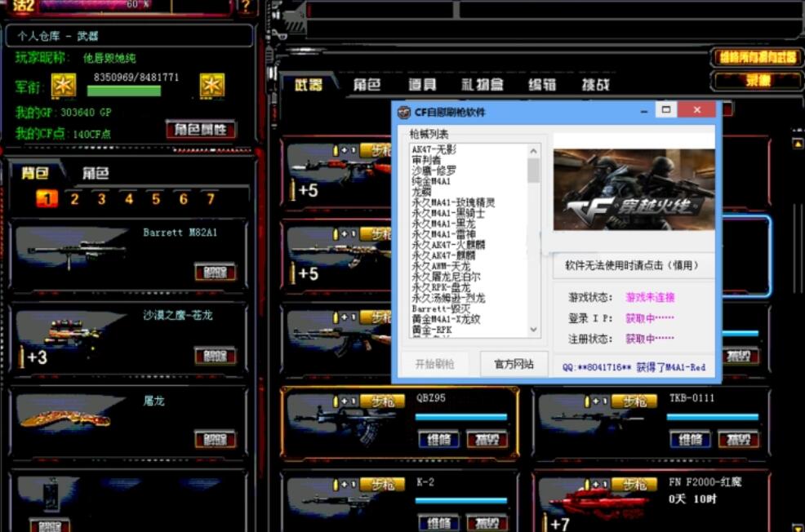Click the 屠龙 knife image in backpack
Viewport: 805px width, 532px height.
65,419
